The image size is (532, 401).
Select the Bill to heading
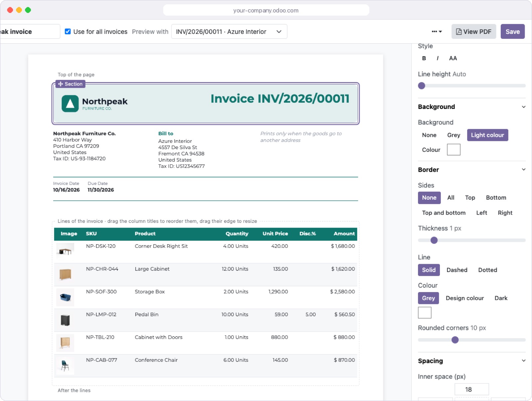tap(166, 134)
